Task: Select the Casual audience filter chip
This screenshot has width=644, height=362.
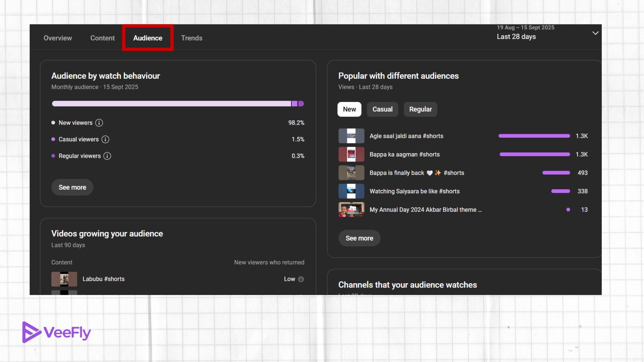Action: coord(382,109)
